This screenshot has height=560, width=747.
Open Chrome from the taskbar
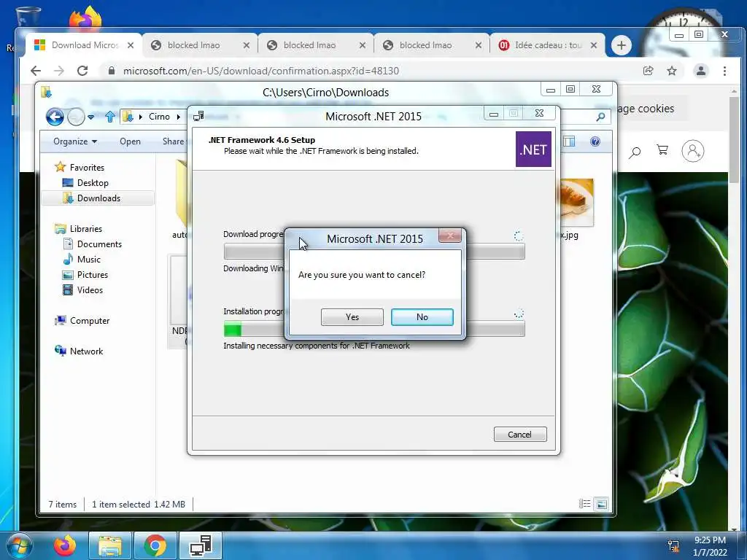coord(155,545)
